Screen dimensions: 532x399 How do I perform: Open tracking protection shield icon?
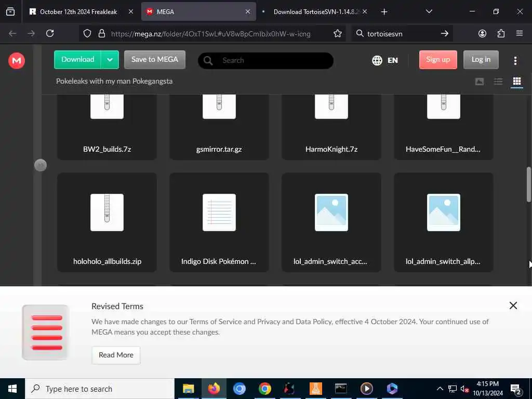coord(87,34)
